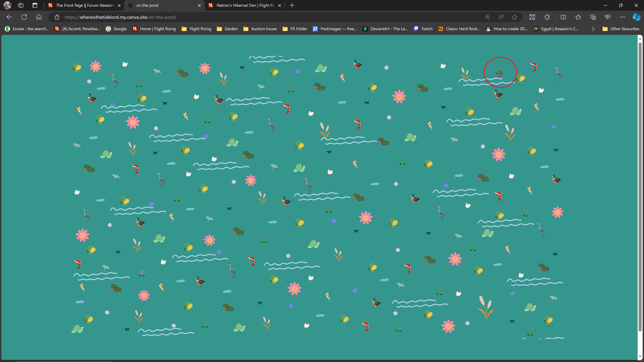Open How to create 3D bookmark
Screen dimensions: 644x362
[507, 29]
